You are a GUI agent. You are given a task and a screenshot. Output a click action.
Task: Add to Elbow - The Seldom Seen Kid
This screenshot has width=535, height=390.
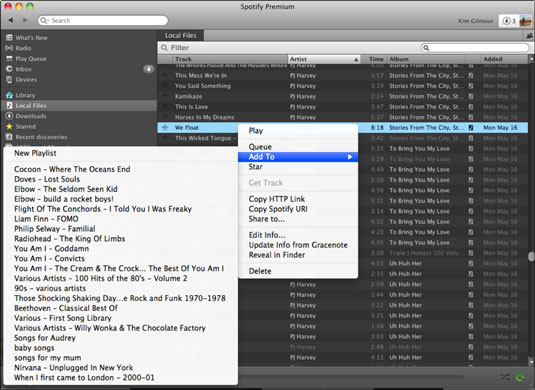click(x=120, y=189)
